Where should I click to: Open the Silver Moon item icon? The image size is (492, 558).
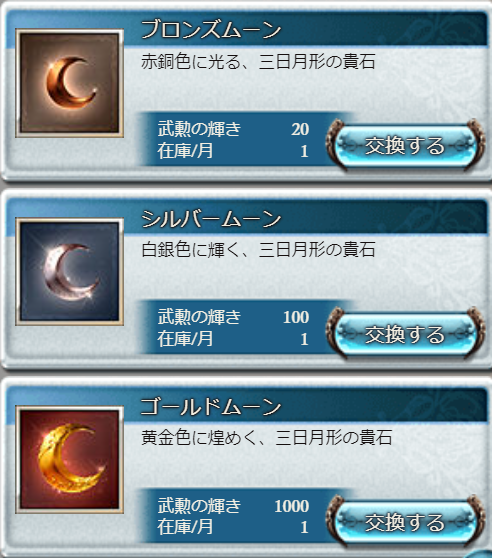pyautogui.click(x=70, y=272)
